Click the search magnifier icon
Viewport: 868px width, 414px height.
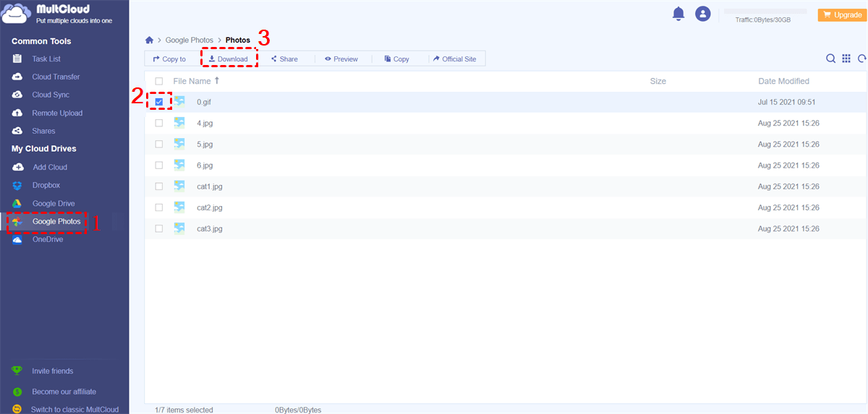(831, 59)
